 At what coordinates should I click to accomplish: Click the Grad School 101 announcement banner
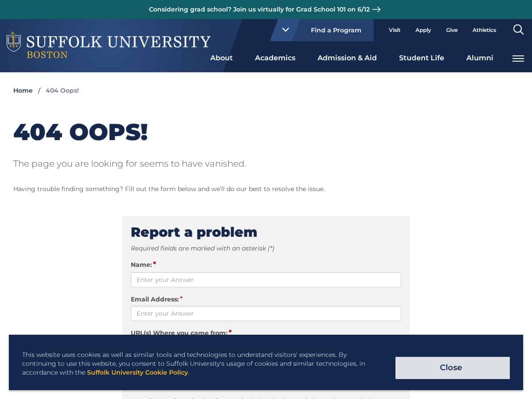tap(265, 9)
